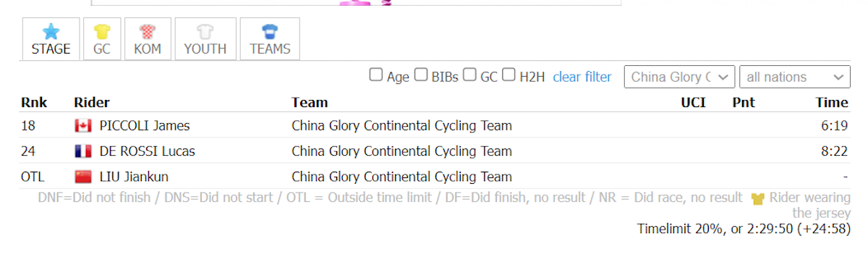This screenshot has width=868, height=273.
Task: Tick the GC filter checkbox
Action: pos(470,75)
